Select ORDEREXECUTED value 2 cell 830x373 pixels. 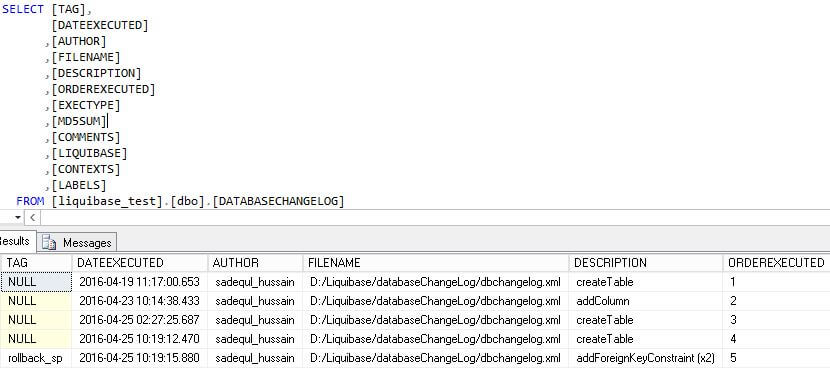pyautogui.click(x=776, y=301)
